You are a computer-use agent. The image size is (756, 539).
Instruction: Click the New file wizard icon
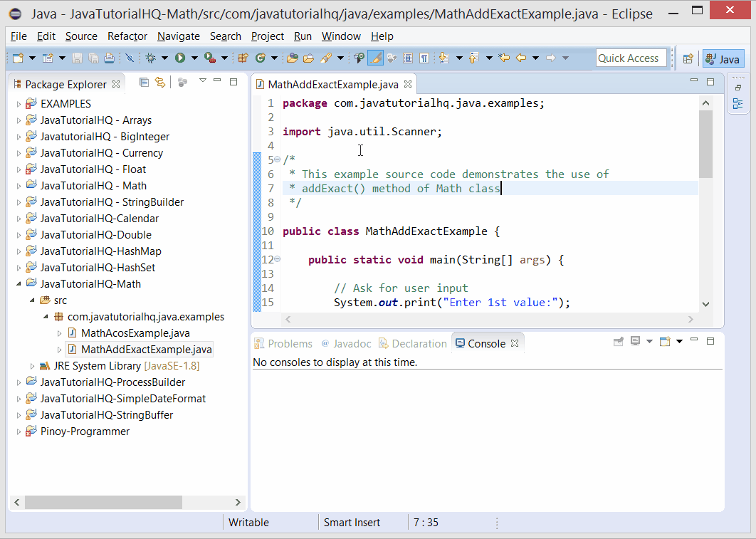18,58
